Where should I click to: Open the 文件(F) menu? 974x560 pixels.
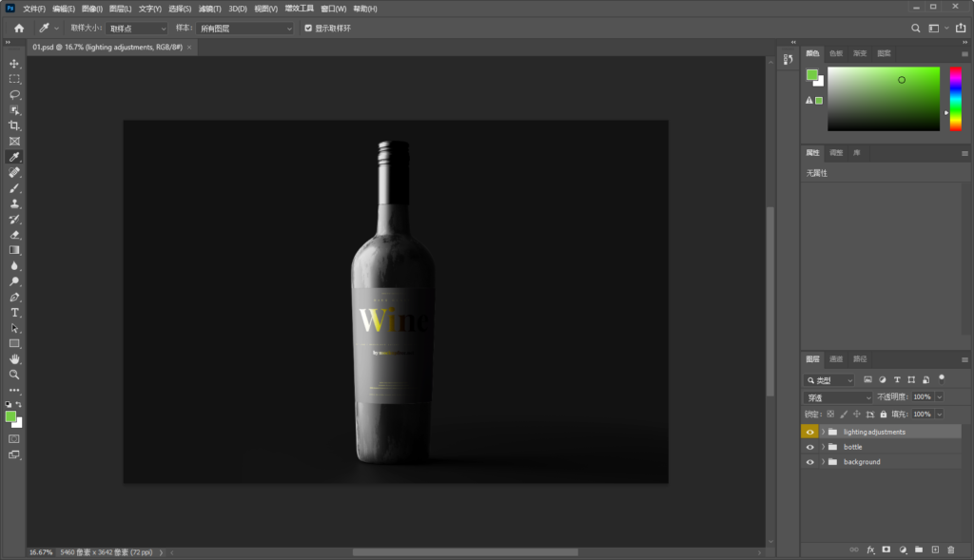coord(34,9)
